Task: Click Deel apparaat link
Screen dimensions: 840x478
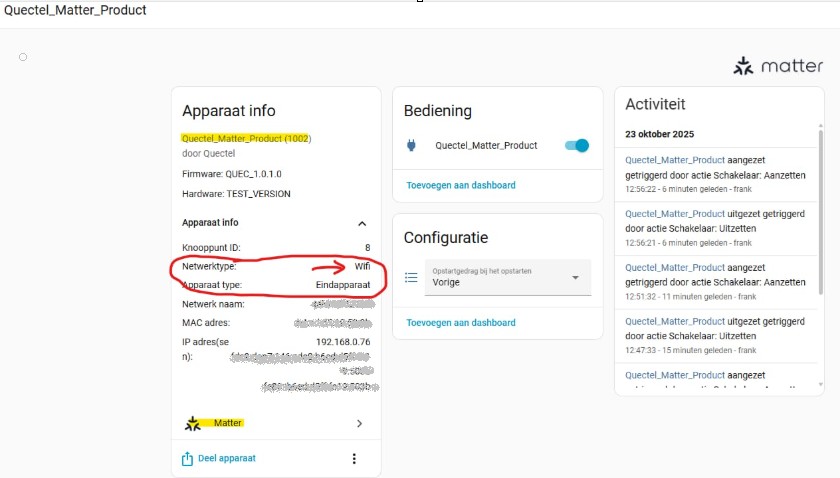Action: coord(227,458)
